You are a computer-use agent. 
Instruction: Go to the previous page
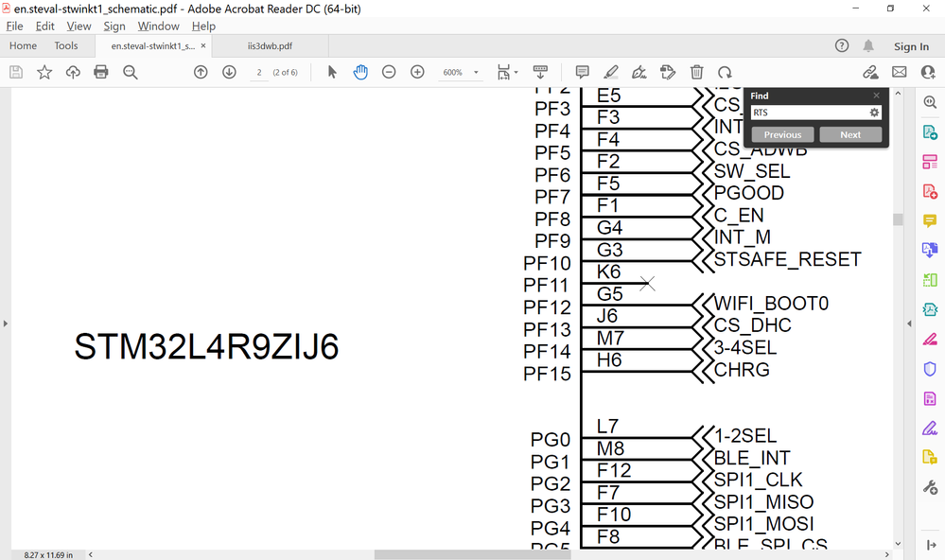[x=201, y=72]
